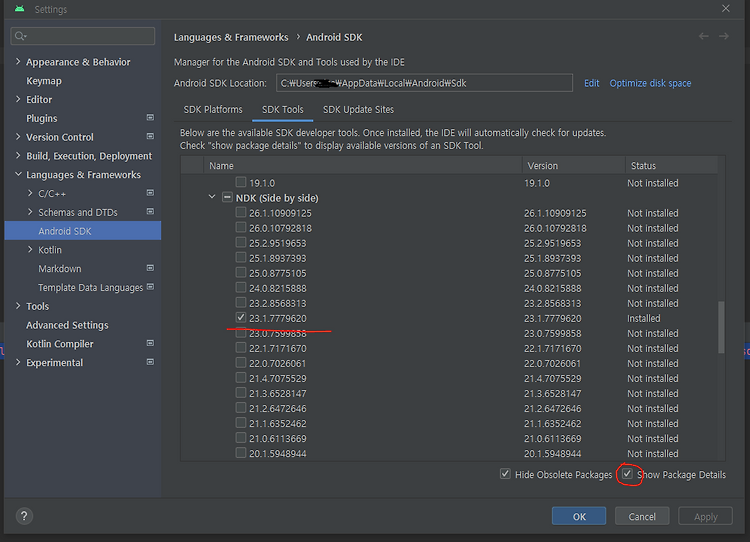Sort by the Version column header

point(574,166)
